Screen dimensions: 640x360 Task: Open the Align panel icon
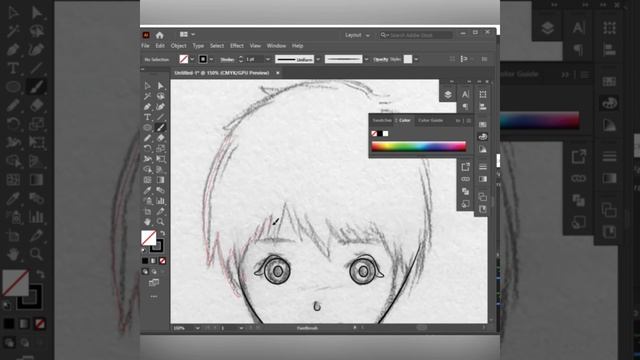[483, 107]
